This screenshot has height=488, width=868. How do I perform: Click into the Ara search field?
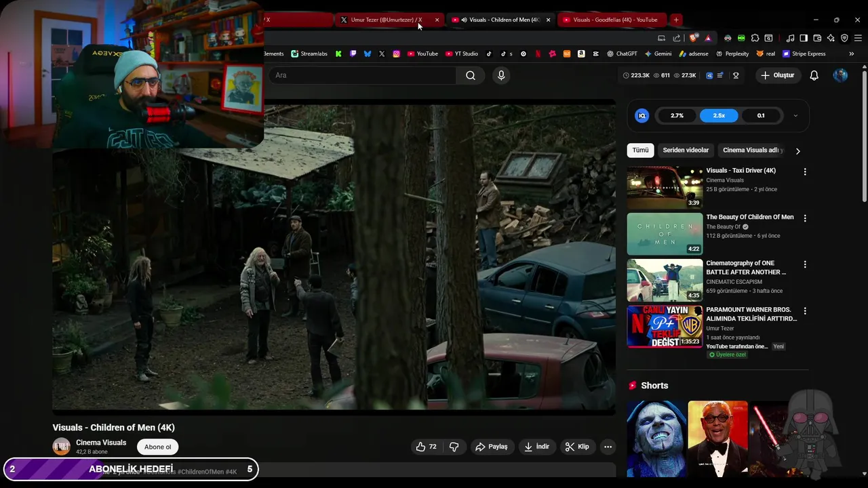[x=363, y=75]
